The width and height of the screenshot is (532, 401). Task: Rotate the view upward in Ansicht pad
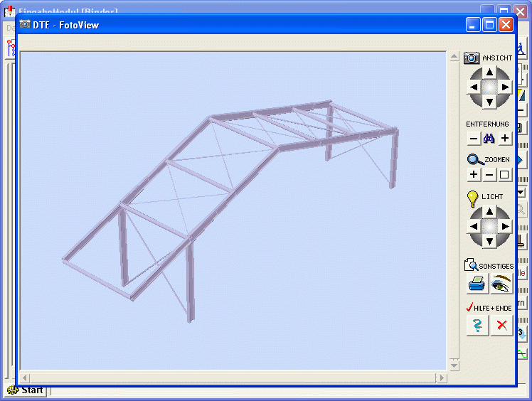(489, 72)
